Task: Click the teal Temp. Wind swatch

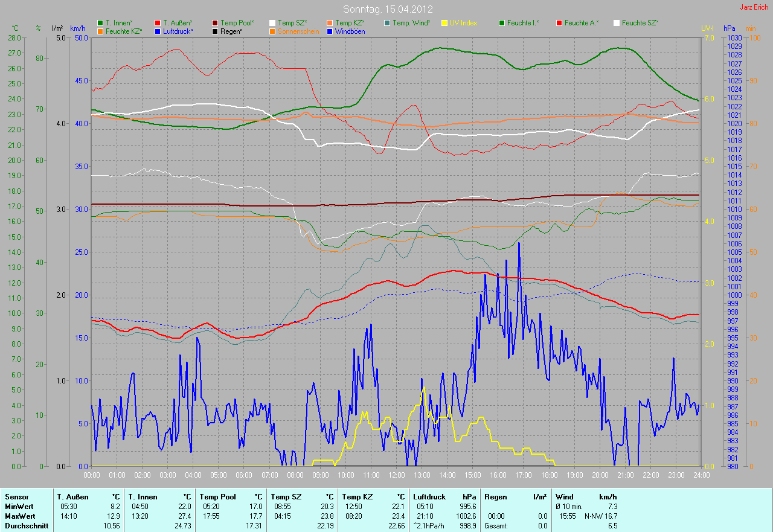Action: coord(387,23)
